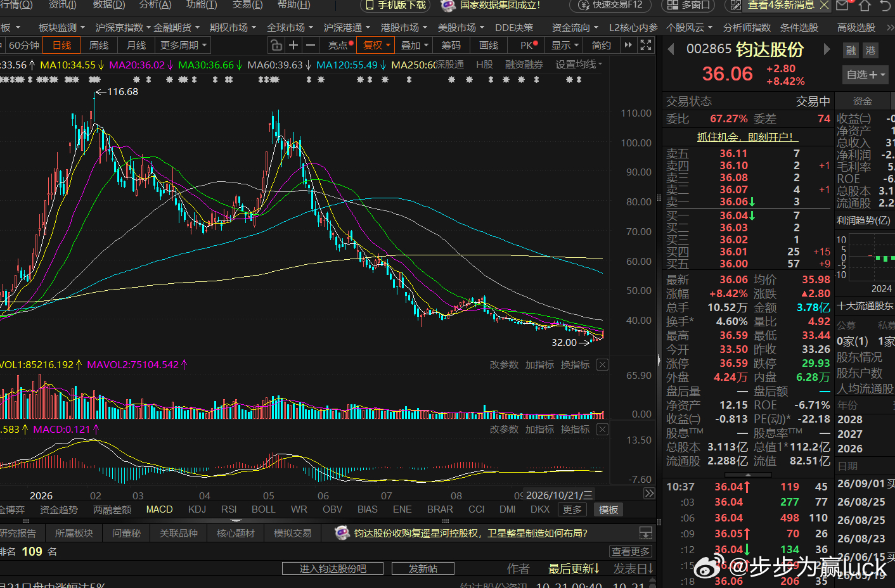895x588 pixels.
Task: Close the MACD indicator panel
Action: [x=602, y=430]
